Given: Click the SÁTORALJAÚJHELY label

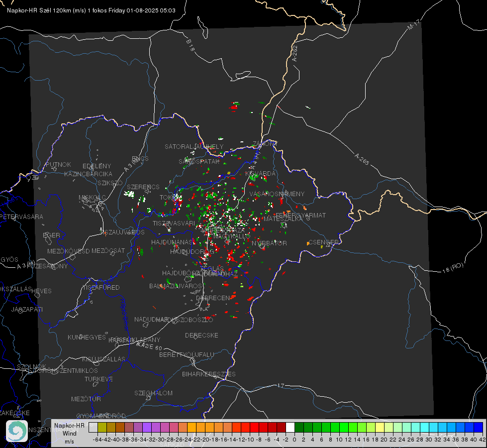Looking at the screenshot, I should click(194, 146).
